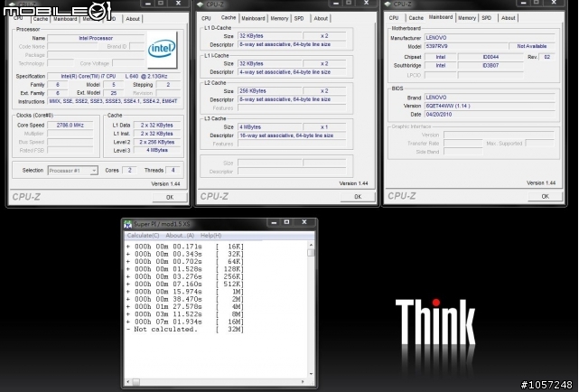Switch to Cache tab in right CPU-Z window
Image resolution: width=579 pixels, height=392 pixels.
pos(416,18)
